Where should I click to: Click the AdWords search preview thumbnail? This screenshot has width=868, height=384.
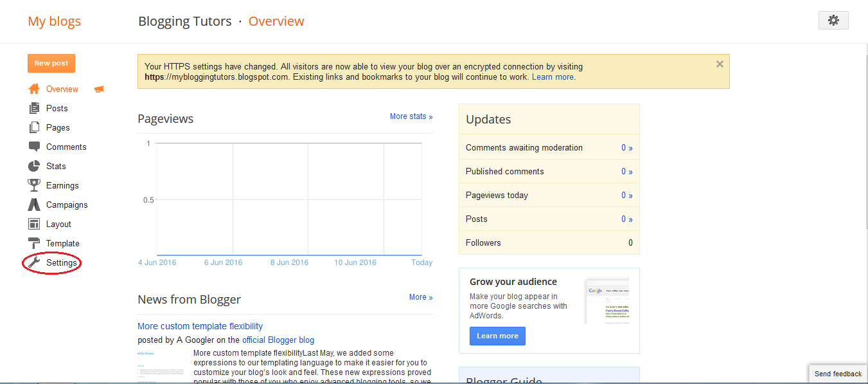point(607,301)
